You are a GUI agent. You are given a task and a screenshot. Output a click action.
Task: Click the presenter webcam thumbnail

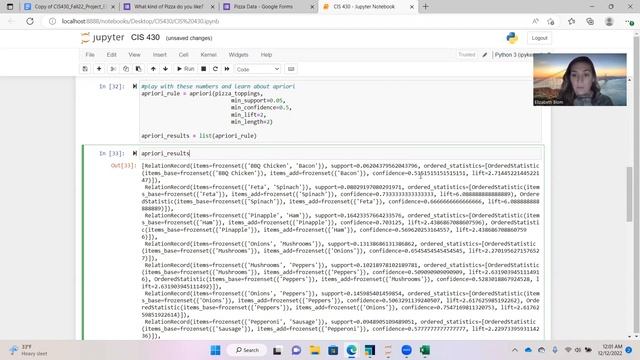click(x=580, y=80)
